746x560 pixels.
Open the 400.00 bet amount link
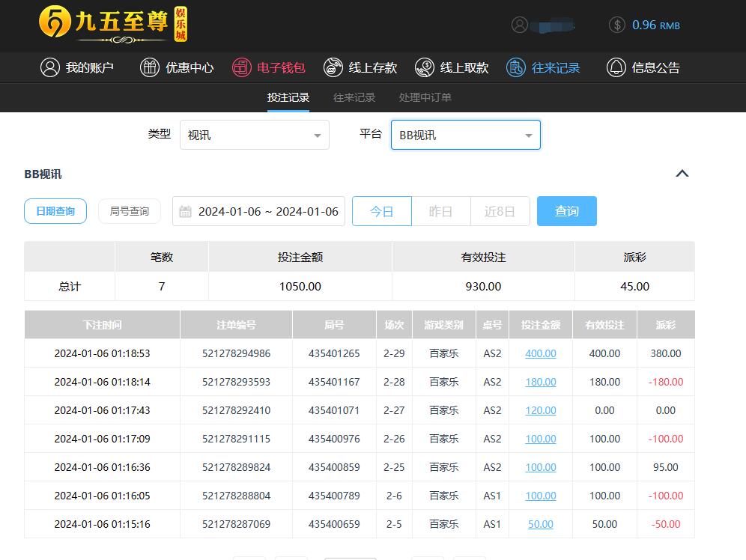[540, 353]
